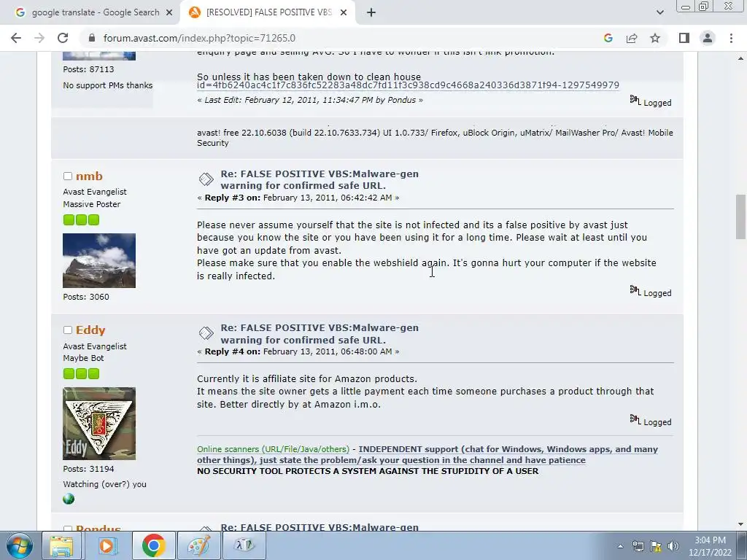Open the lambda app in taskbar
Image resolution: width=747 pixels, height=560 pixels.
244,545
